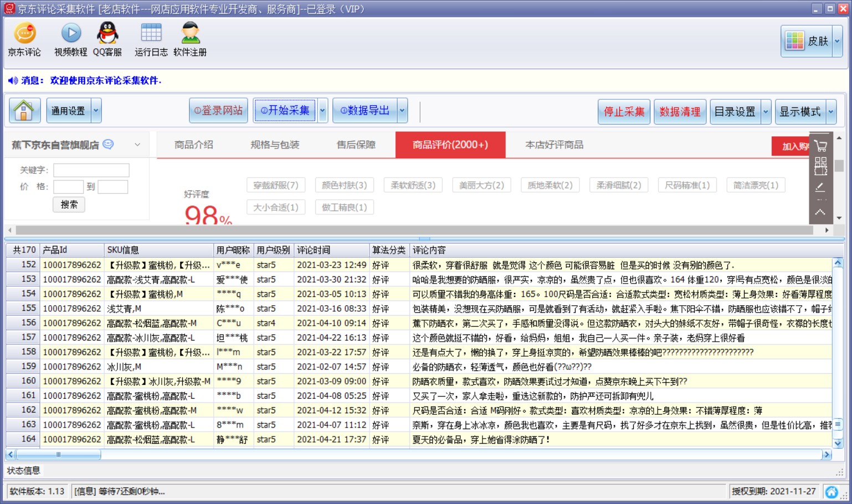Click the pencil feedback sidebar icon
This screenshot has width=852, height=504.
pos(820,188)
